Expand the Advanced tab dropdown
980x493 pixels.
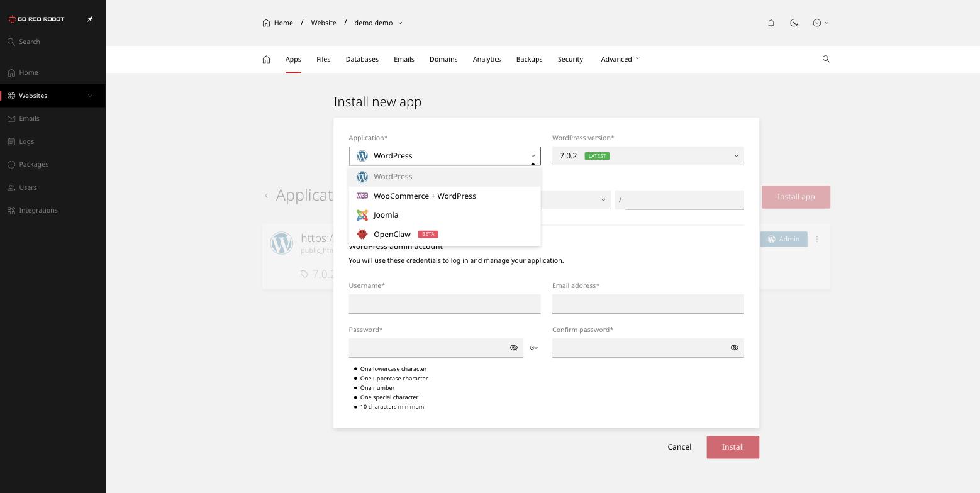(x=620, y=59)
